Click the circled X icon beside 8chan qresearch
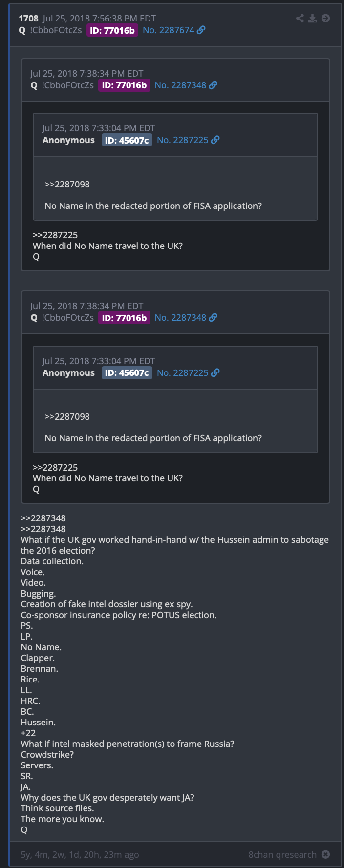This screenshot has height=868, width=344. (325, 854)
